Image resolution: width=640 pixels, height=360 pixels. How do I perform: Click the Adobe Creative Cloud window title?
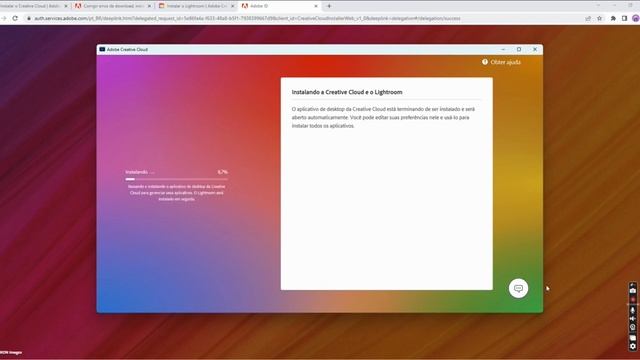127,49
